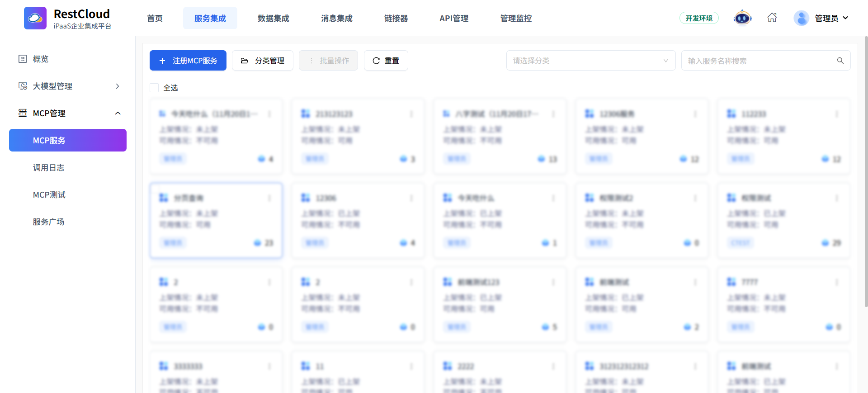
Task: Click the 重置 reset button
Action: (x=386, y=61)
